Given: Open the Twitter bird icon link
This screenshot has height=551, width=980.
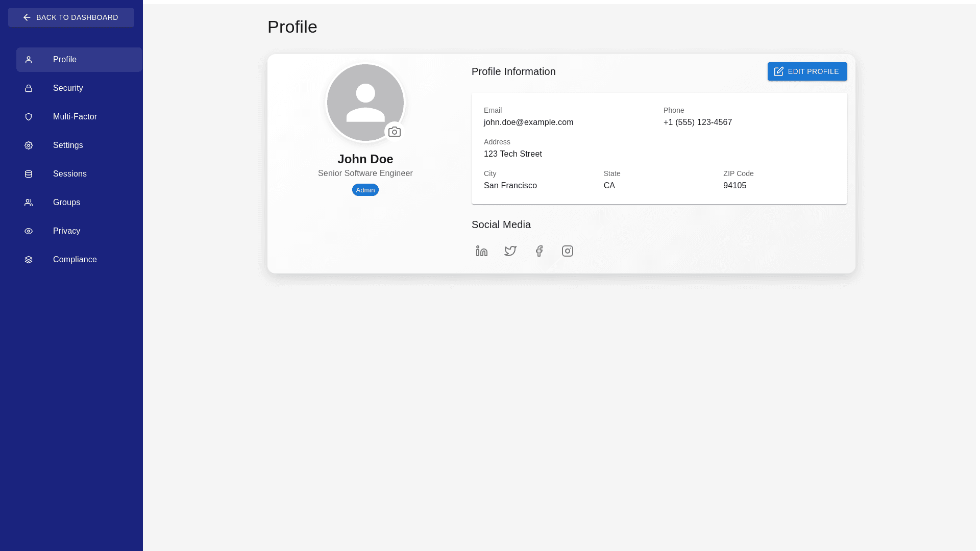Looking at the screenshot, I should 510,251.
